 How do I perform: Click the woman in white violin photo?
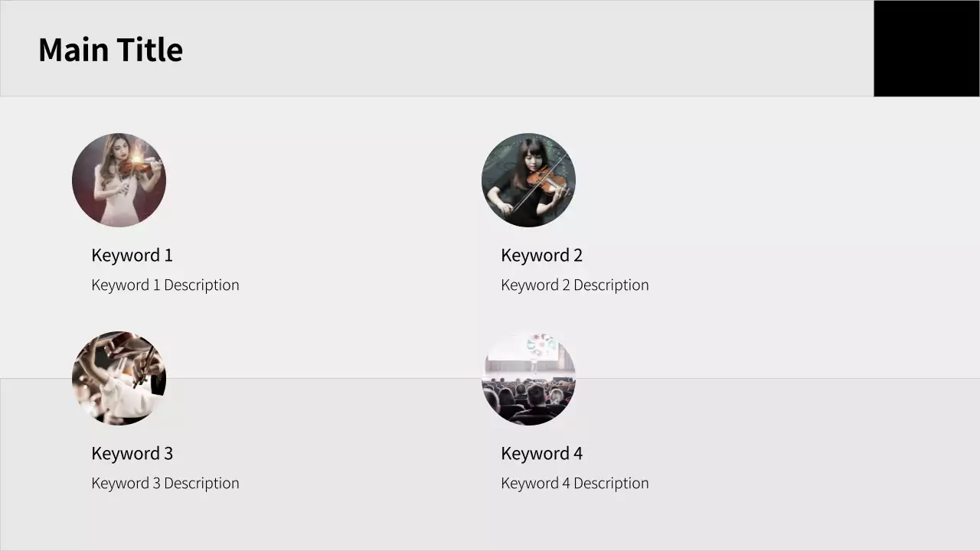point(119,180)
